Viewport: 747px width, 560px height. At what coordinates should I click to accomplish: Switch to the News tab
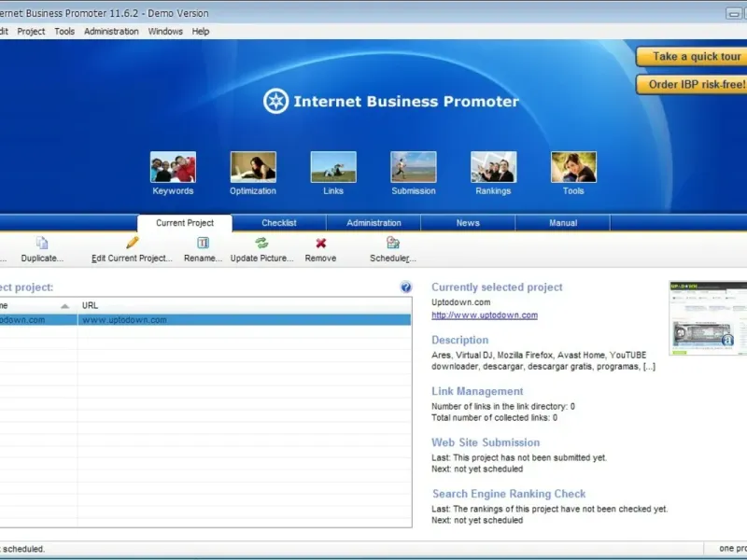point(468,223)
